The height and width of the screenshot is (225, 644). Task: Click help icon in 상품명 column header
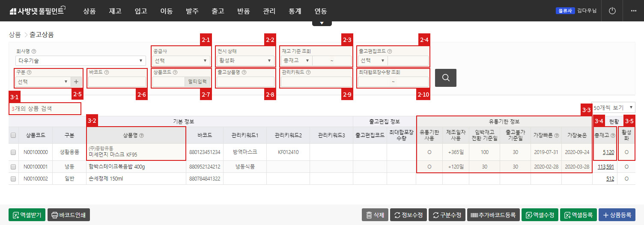pyautogui.click(x=141, y=135)
